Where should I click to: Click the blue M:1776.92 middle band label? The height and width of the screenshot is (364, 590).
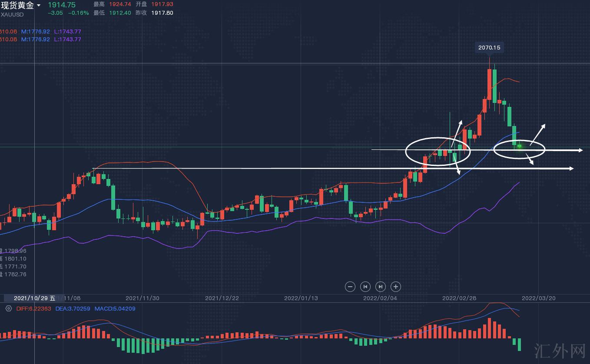point(36,31)
